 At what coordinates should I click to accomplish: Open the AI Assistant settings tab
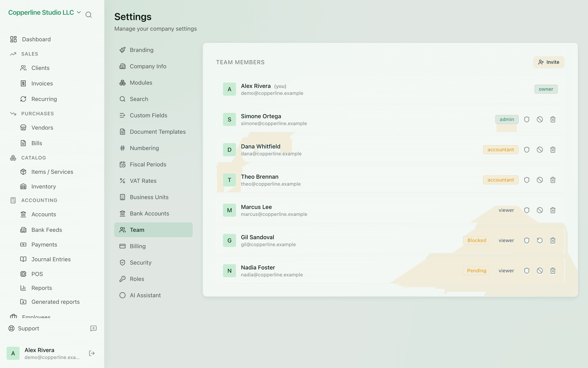(x=153, y=295)
